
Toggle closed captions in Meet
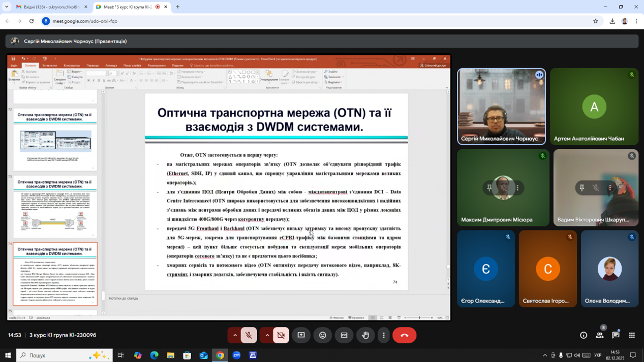tap(344, 335)
